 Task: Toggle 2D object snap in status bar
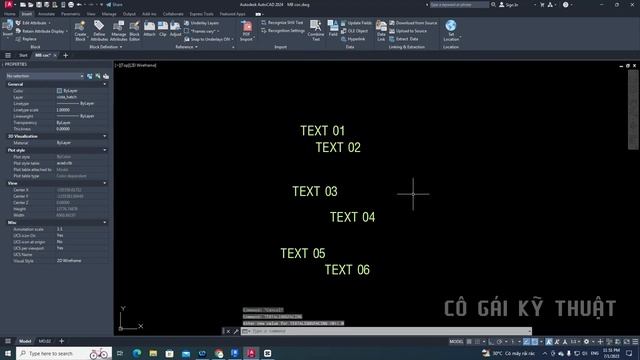[x=535, y=342]
